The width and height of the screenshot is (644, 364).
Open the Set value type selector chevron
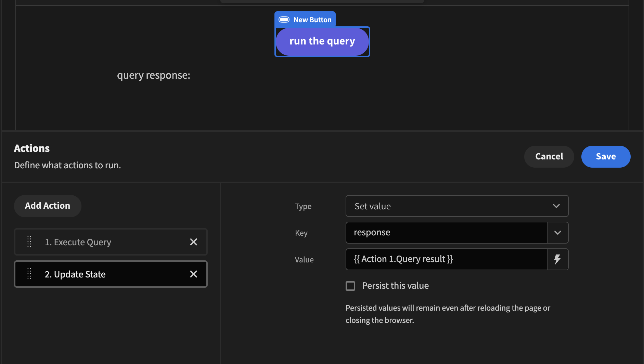556,206
